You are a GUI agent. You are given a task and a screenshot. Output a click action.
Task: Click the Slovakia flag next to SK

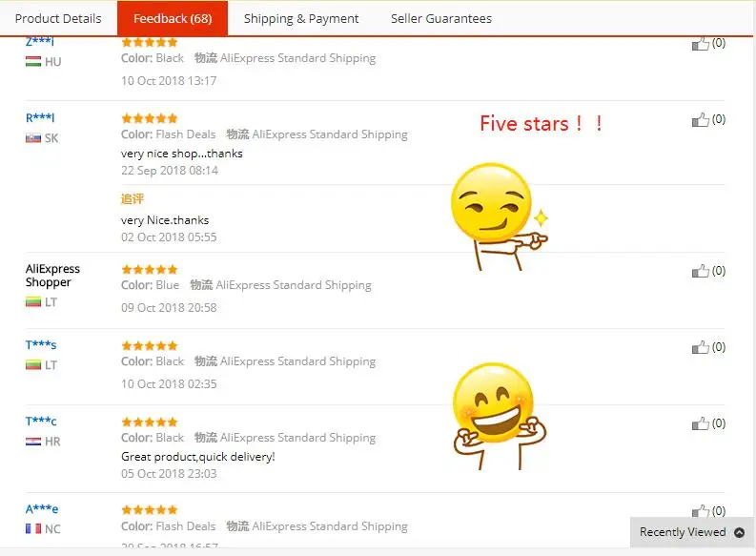point(33,138)
